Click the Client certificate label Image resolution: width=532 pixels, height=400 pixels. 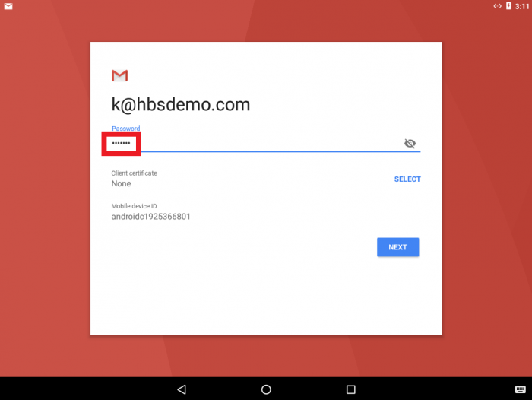pyautogui.click(x=134, y=173)
